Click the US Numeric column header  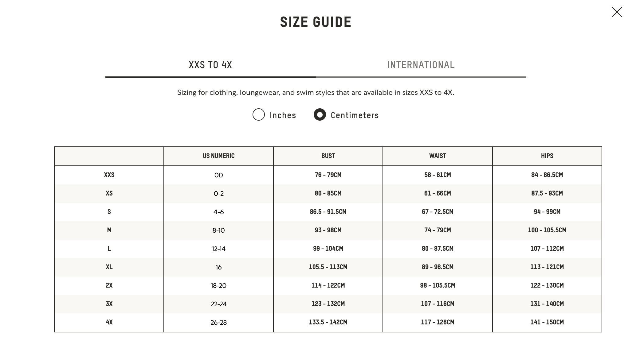tap(218, 156)
